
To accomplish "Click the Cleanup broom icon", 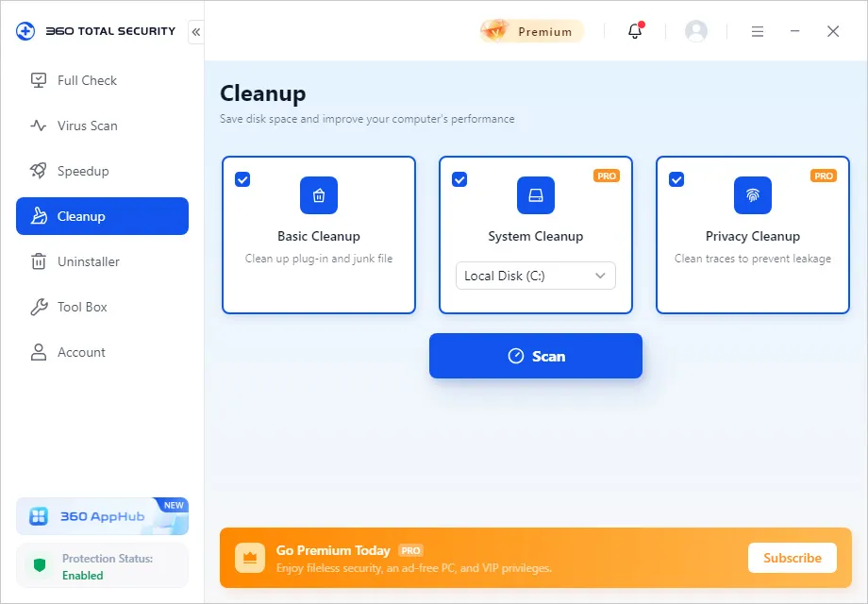I will pos(38,216).
